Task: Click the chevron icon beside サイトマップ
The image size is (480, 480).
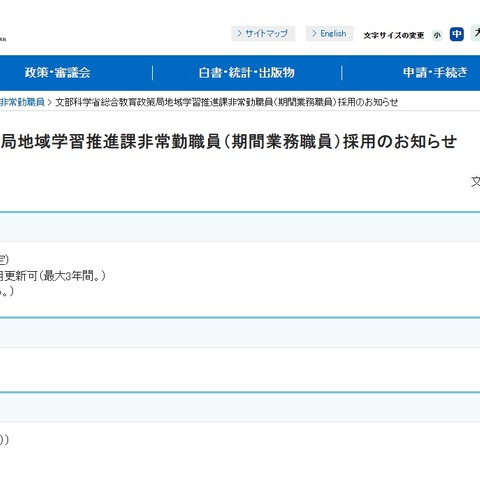Action: (239, 33)
